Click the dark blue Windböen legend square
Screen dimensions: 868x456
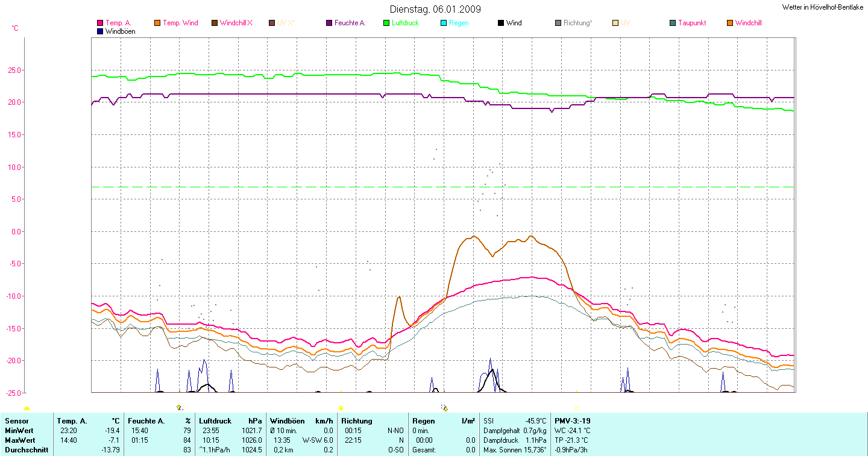(100, 31)
